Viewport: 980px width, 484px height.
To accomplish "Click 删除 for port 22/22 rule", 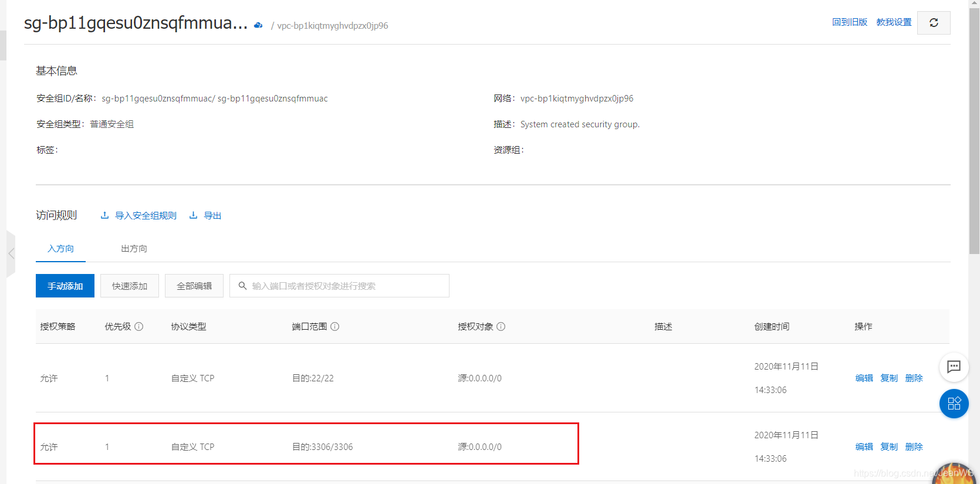I will [914, 378].
